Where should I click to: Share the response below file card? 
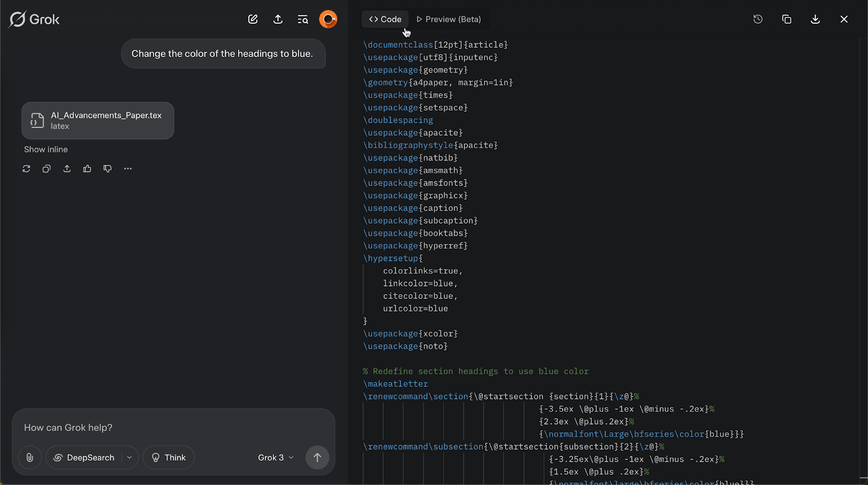coord(67,169)
